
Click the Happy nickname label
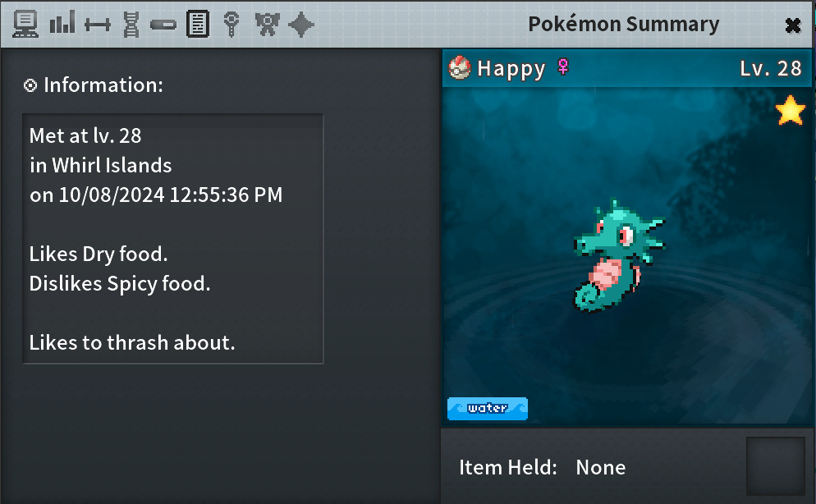click(x=511, y=69)
